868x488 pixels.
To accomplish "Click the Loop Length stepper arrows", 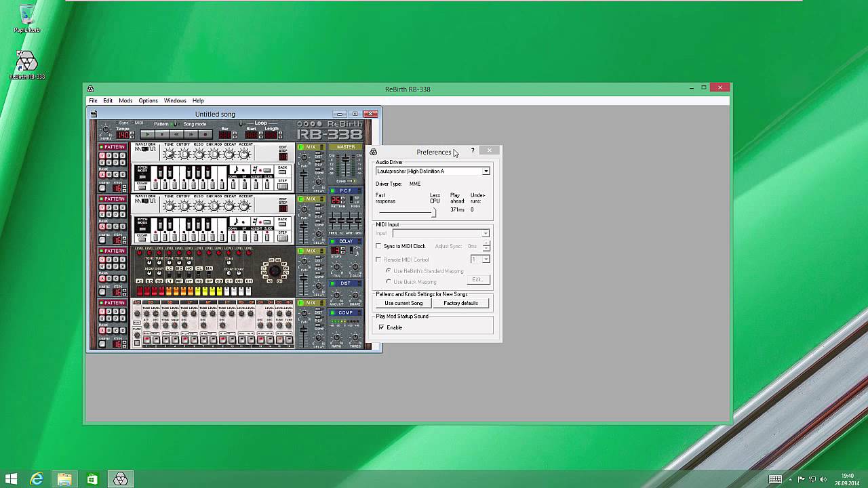I will 280,135.
